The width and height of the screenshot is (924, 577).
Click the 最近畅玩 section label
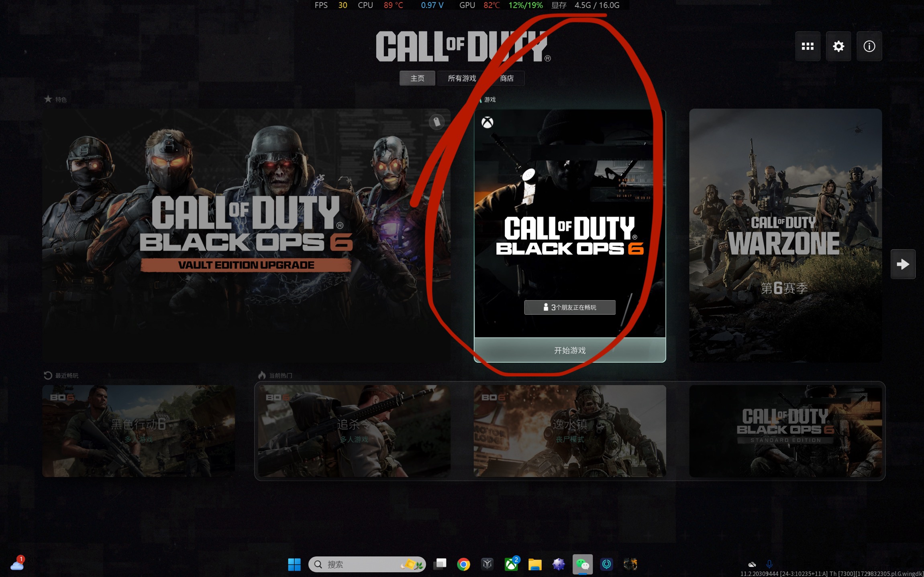[x=67, y=376]
